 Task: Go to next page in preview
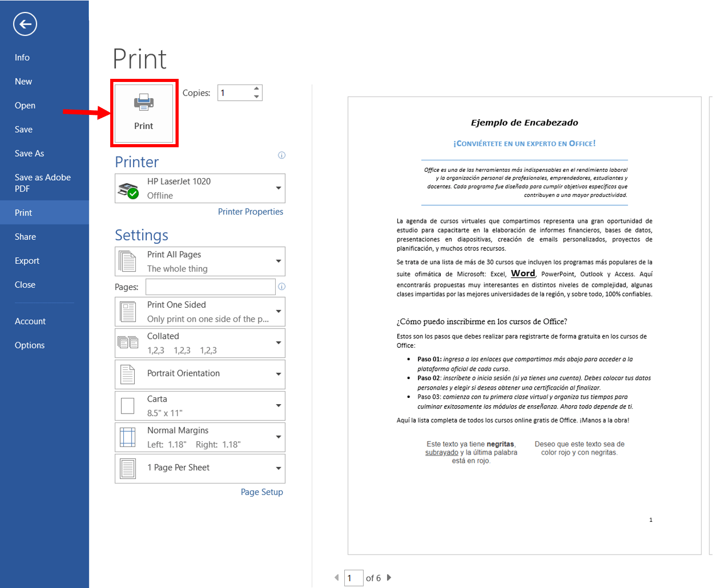click(389, 578)
